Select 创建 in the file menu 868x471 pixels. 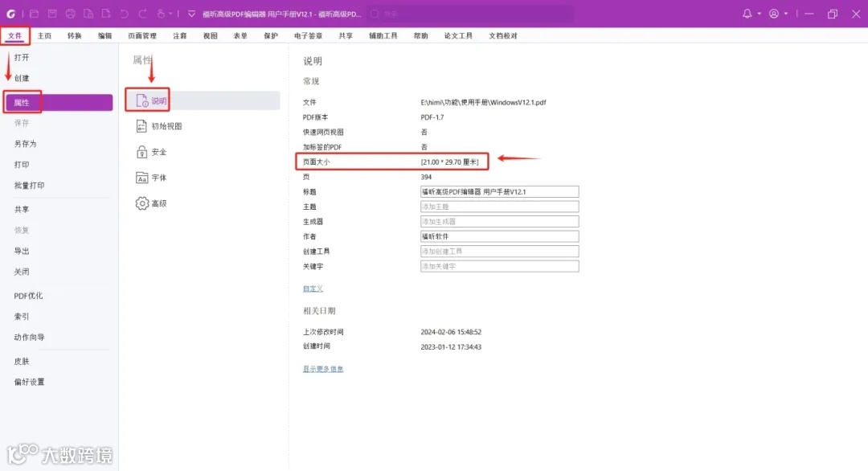[22, 78]
